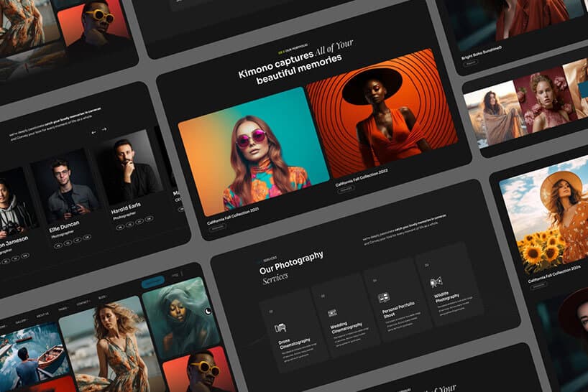Click the 'Bright Boho Sunshine' caption
Image resolution: width=588 pixels, height=392 pixels.
pos(482,53)
